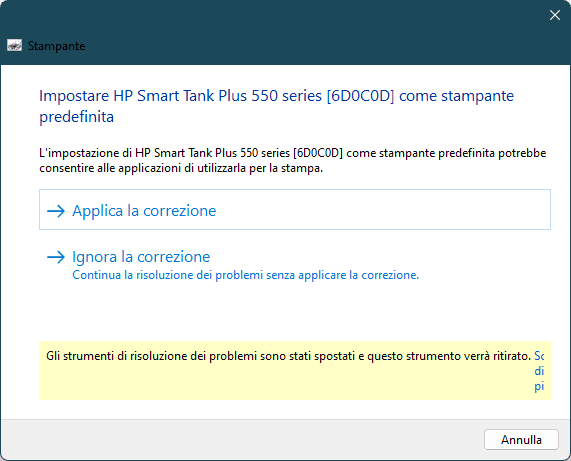Click the 'Stampante' window title text
The height and width of the screenshot is (461, 571).
pyautogui.click(x=56, y=46)
